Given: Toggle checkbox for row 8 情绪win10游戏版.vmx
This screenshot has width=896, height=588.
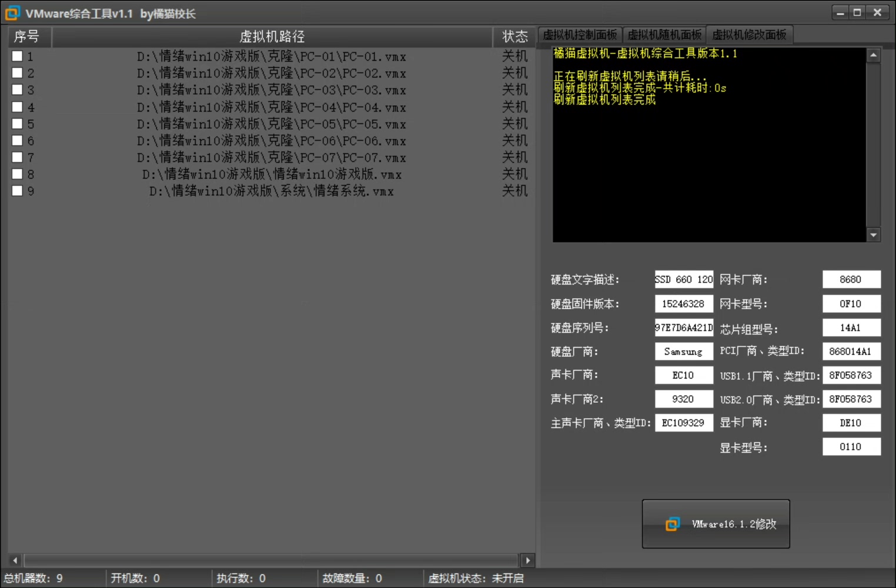Looking at the screenshot, I should click(18, 174).
